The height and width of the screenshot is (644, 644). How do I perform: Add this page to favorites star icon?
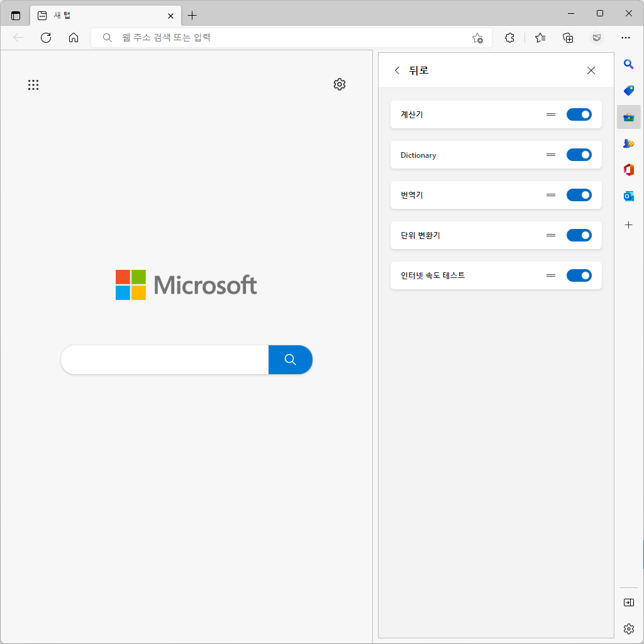click(477, 38)
